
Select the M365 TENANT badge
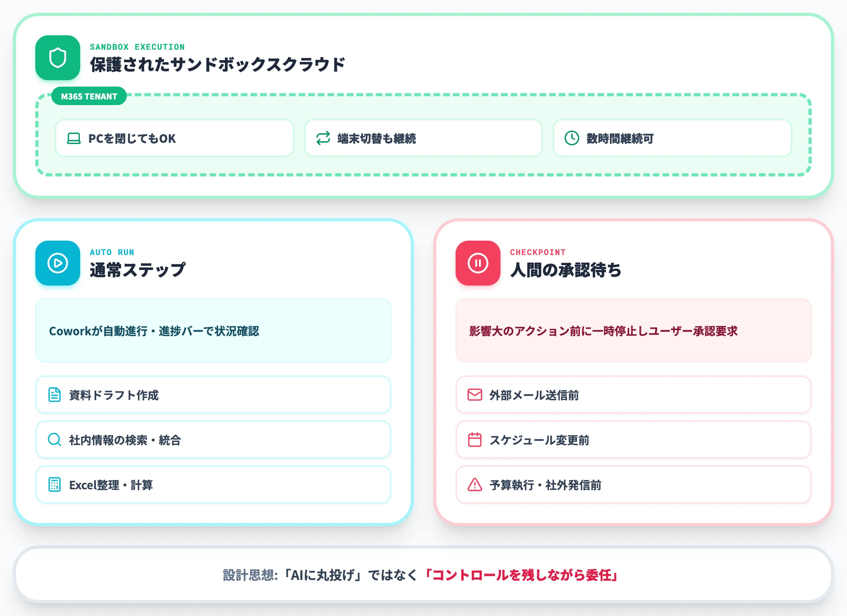(x=89, y=96)
